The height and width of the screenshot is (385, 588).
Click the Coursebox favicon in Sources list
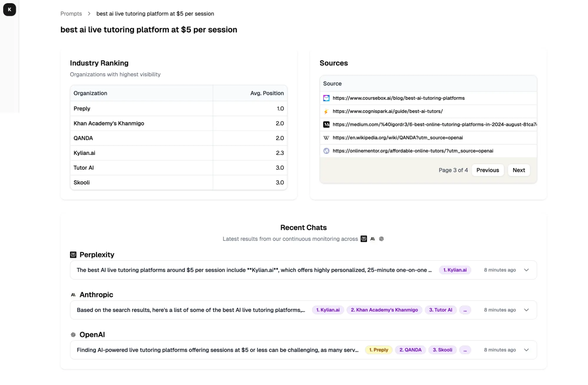pyautogui.click(x=326, y=98)
